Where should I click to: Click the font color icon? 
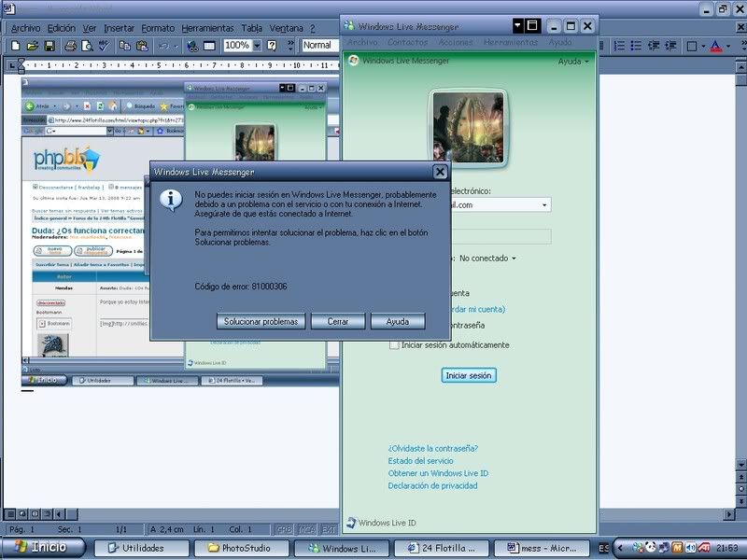[x=715, y=46]
